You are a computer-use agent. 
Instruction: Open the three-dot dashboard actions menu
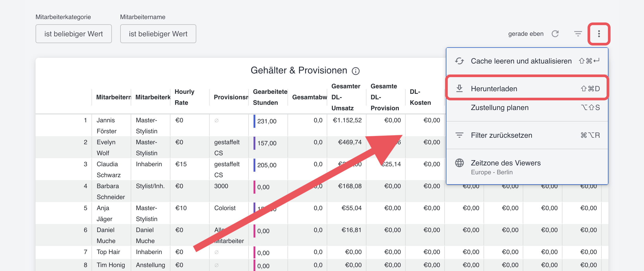(x=599, y=34)
